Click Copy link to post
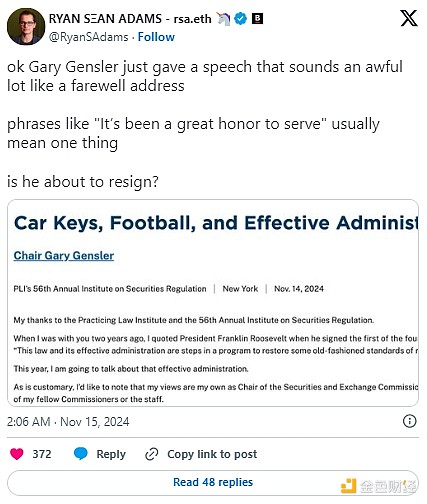 point(212,454)
